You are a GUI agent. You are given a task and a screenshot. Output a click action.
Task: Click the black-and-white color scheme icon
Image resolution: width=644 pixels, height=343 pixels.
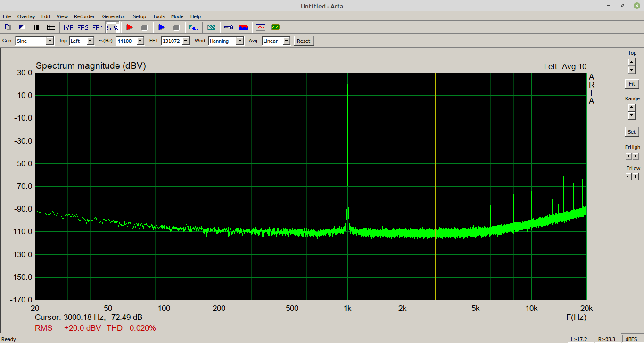pos(22,27)
